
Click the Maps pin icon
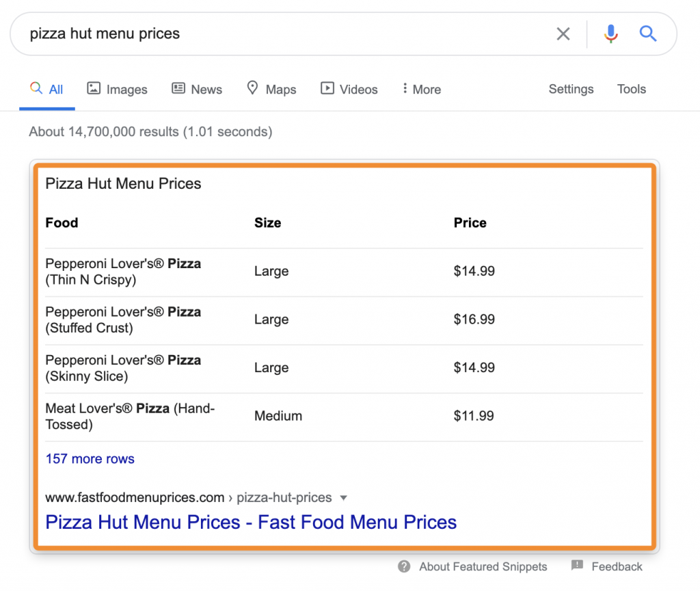tap(252, 89)
